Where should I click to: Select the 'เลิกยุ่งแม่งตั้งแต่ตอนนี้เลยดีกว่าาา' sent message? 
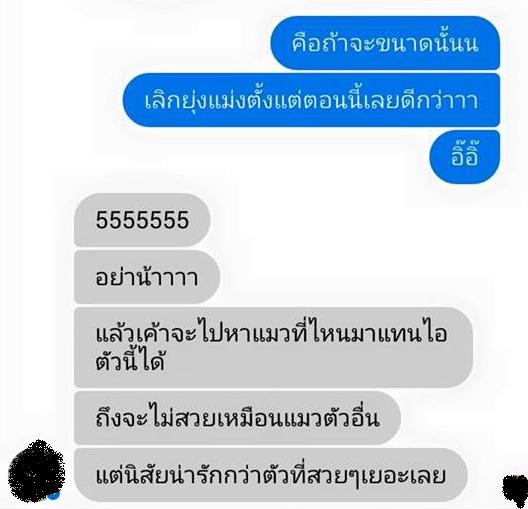(x=311, y=100)
